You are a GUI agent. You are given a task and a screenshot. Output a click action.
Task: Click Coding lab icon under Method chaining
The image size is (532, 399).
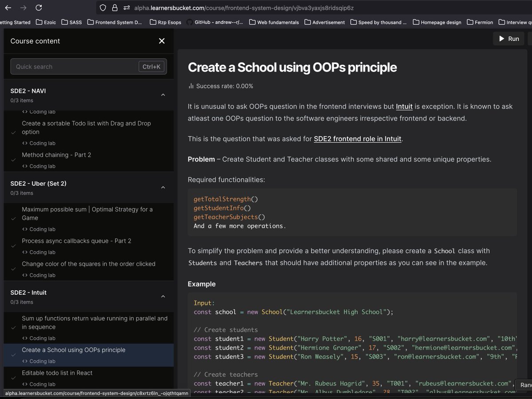coord(25,166)
